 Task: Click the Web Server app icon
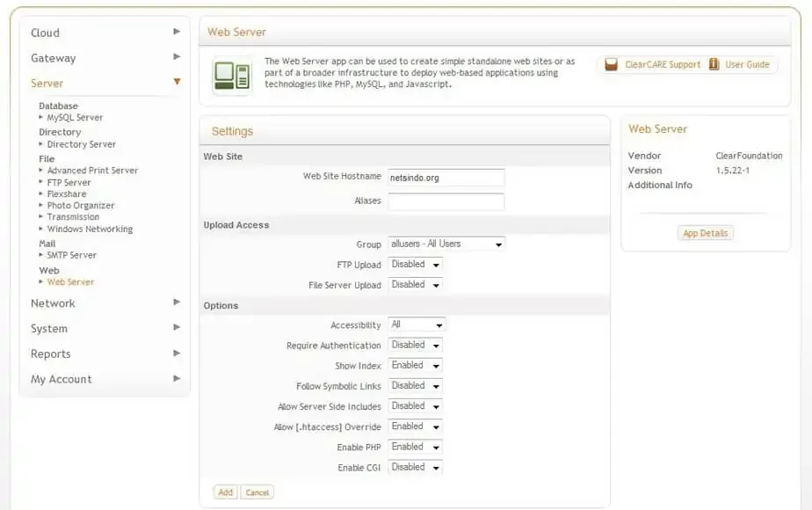coord(231,76)
